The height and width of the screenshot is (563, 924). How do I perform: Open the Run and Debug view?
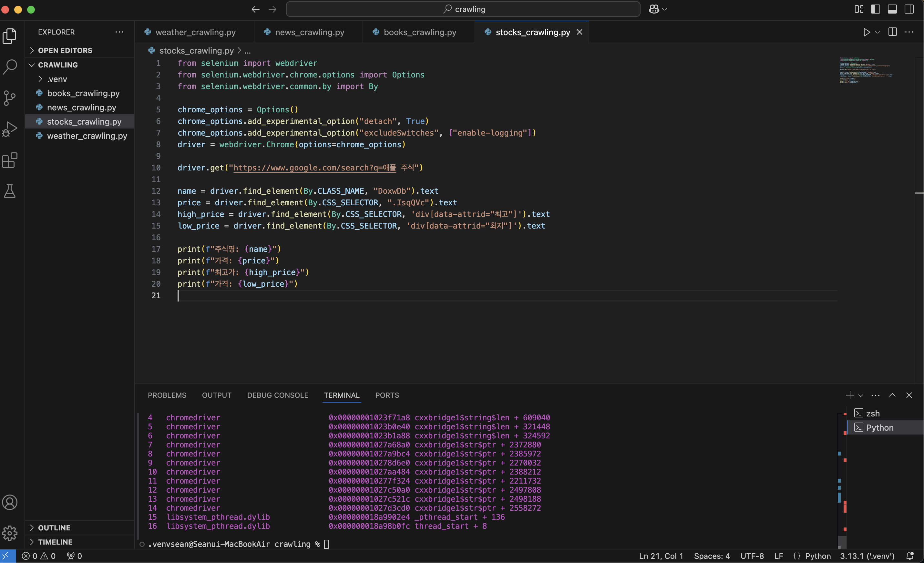[10, 129]
